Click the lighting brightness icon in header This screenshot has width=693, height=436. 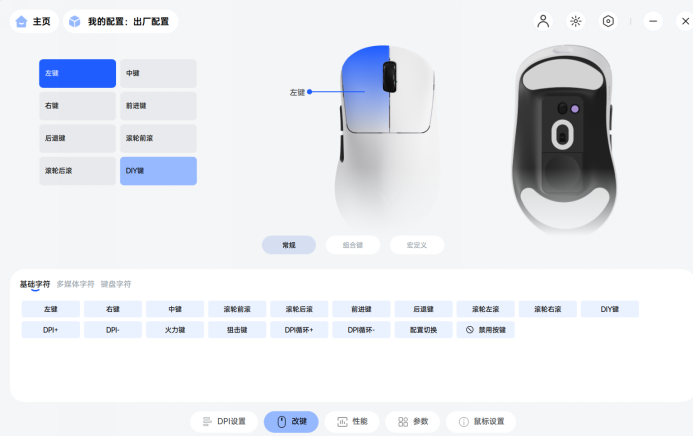(x=575, y=21)
